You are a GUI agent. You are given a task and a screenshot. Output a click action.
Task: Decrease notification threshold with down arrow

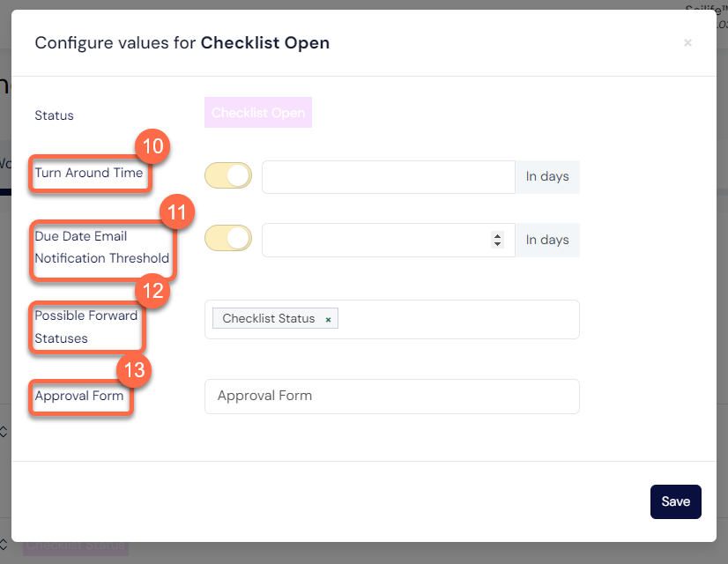(497, 244)
